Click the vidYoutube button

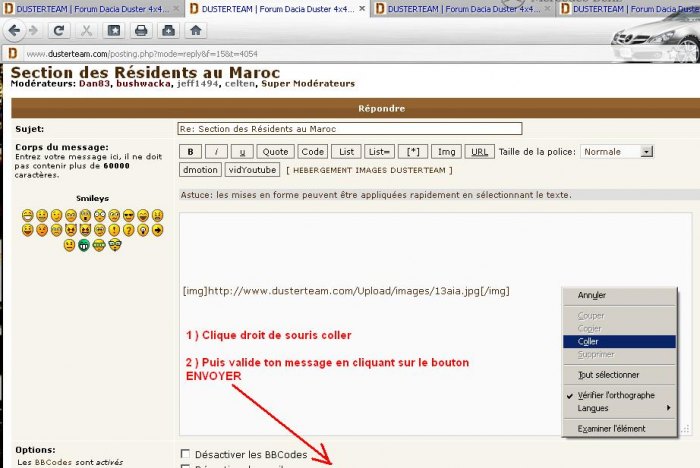252,170
